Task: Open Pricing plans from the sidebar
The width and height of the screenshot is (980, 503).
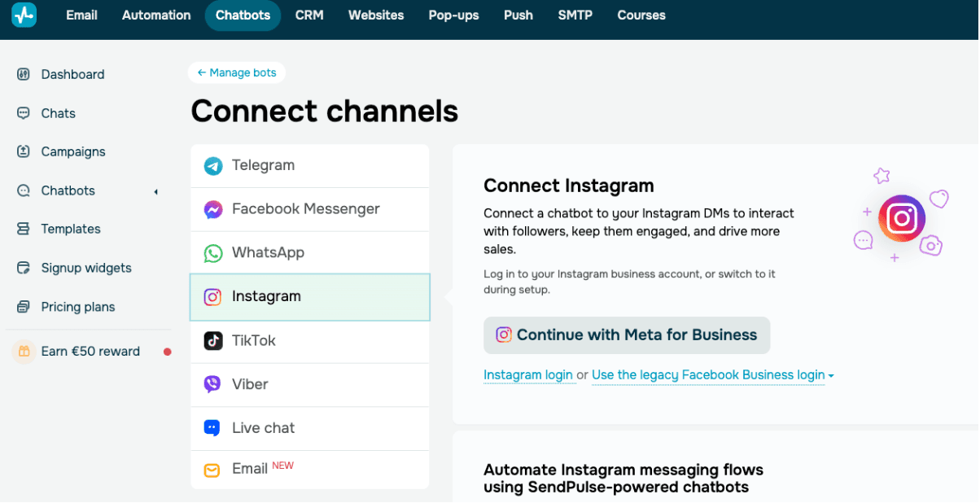Action: (x=78, y=307)
